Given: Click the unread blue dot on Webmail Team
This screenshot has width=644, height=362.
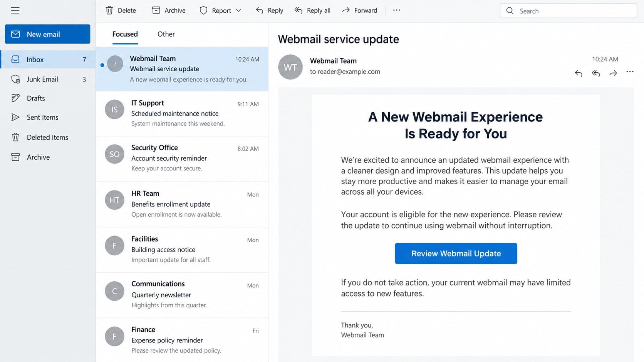Looking at the screenshot, I should [x=102, y=65].
